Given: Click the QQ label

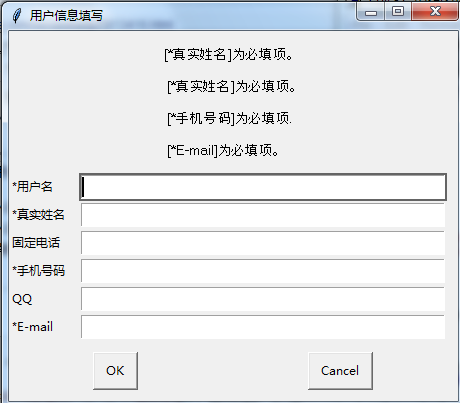Looking at the screenshot, I should point(22,299).
